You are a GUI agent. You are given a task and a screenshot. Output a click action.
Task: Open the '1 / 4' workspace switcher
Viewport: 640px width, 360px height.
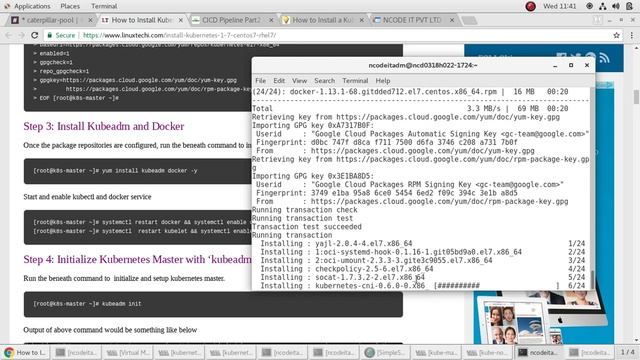[x=627, y=352]
